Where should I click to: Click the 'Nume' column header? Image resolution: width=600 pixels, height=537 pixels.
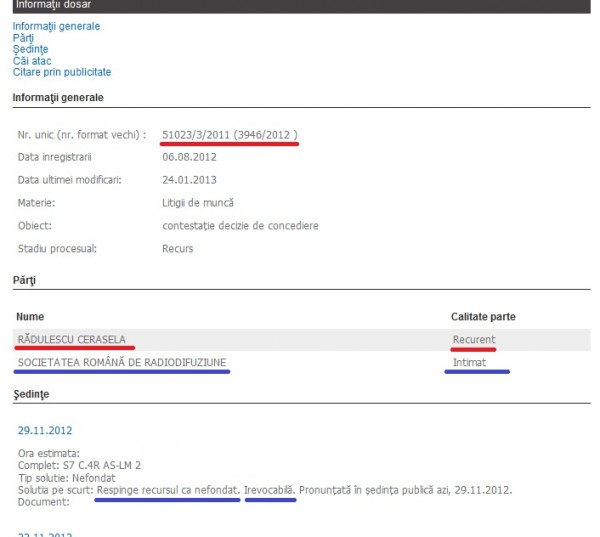coord(31,316)
